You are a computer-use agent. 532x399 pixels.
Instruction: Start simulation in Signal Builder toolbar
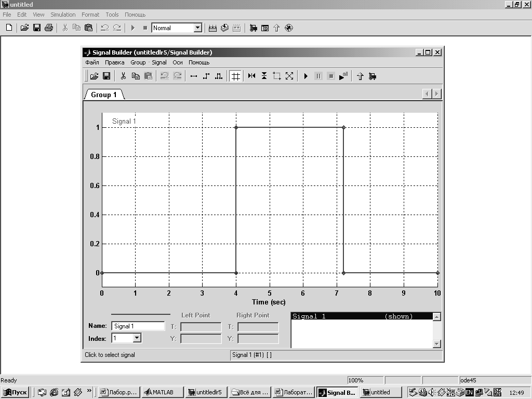[305, 76]
